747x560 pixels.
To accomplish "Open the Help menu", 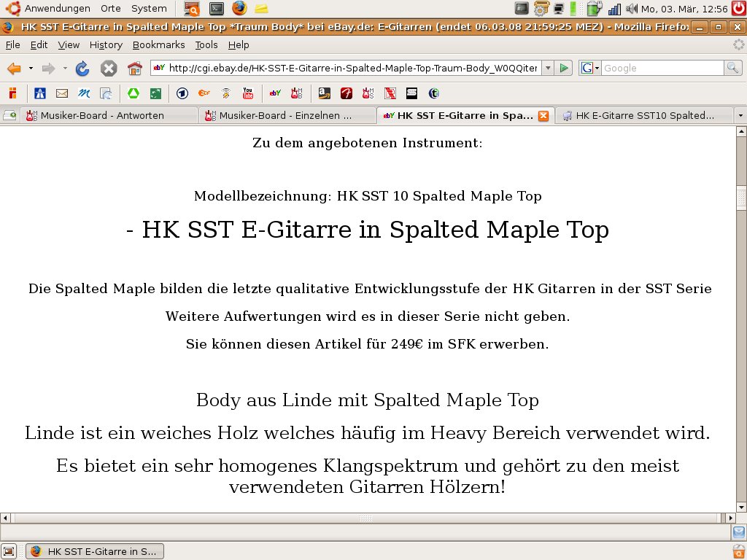I will [239, 44].
